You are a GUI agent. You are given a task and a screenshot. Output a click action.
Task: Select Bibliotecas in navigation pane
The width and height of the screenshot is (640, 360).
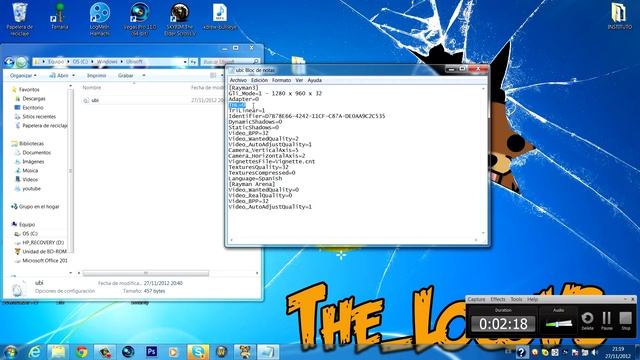tap(31, 143)
